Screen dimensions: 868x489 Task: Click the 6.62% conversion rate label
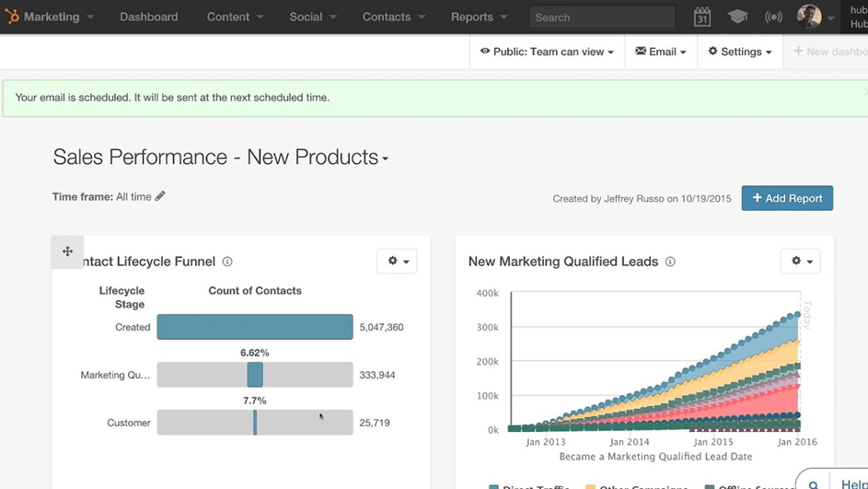click(x=255, y=353)
